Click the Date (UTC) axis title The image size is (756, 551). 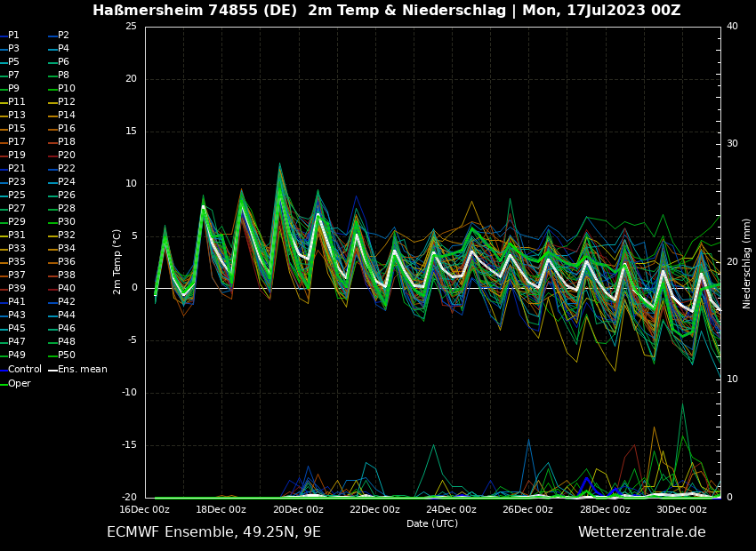(x=432, y=524)
